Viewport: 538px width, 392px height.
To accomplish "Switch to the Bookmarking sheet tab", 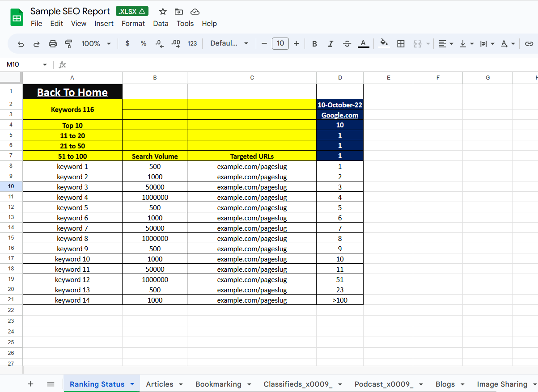I will point(218,384).
